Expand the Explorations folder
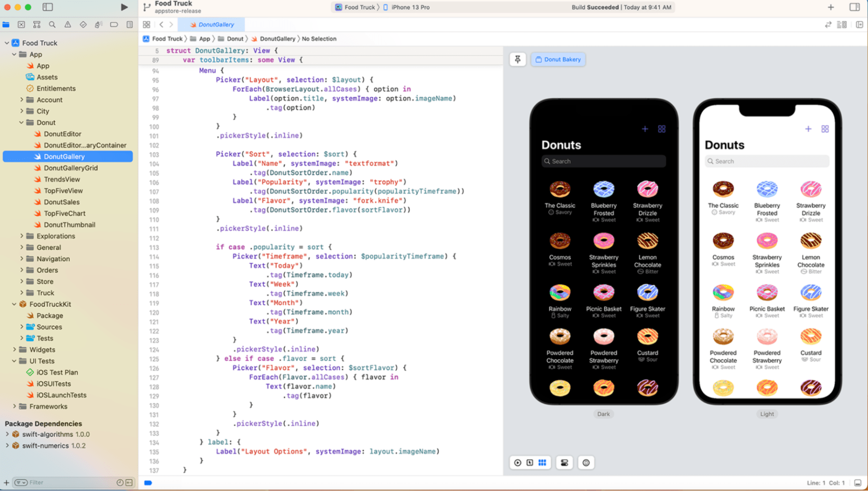 click(x=21, y=236)
